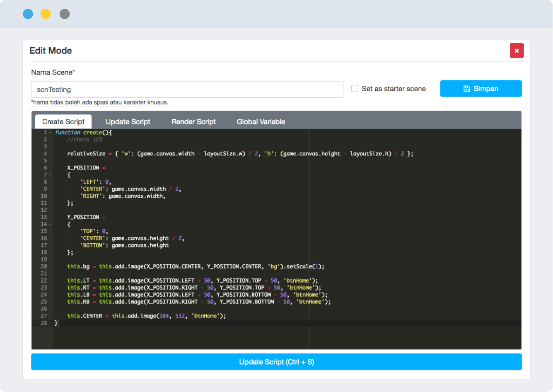Open the Global Variable tab

point(261,122)
